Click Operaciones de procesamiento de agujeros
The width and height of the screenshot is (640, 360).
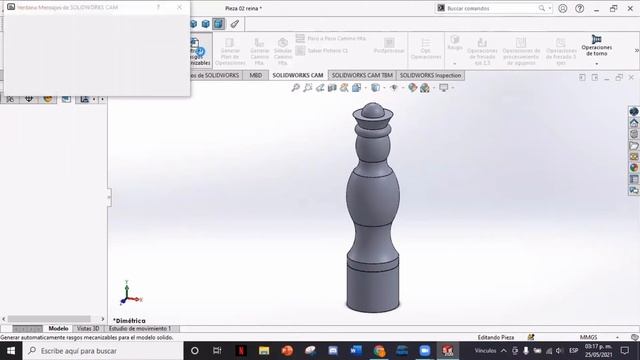pyautogui.click(x=521, y=51)
